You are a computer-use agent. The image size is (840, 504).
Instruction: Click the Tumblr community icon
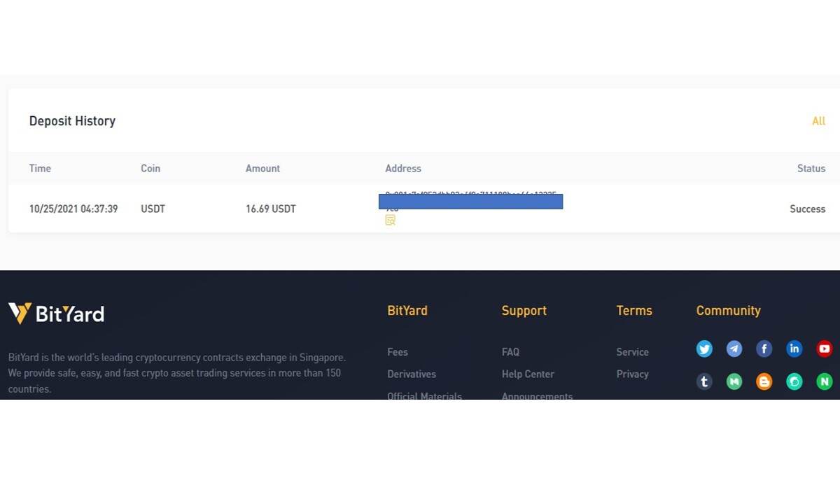point(704,381)
